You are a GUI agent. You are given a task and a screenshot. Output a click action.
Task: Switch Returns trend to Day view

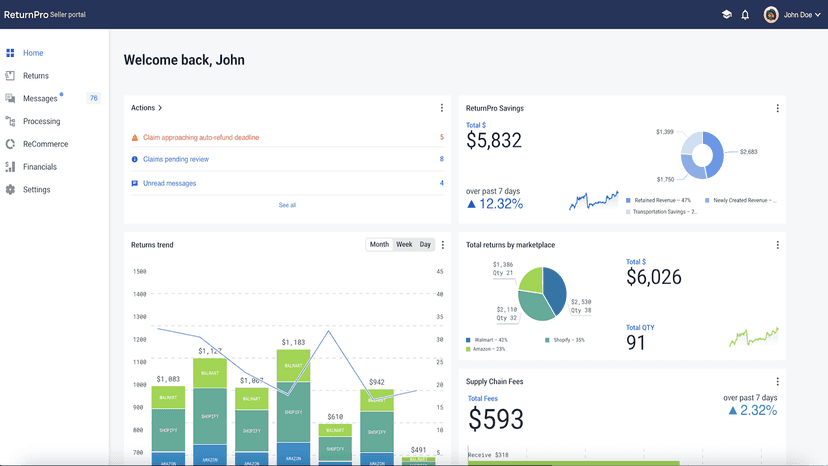pyautogui.click(x=425, y=245)
